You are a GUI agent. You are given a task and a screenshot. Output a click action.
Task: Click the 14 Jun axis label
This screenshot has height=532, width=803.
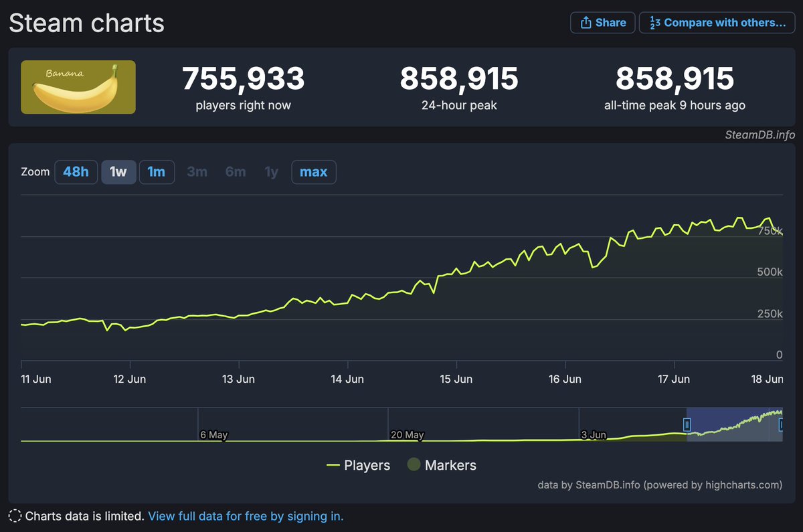347,379
